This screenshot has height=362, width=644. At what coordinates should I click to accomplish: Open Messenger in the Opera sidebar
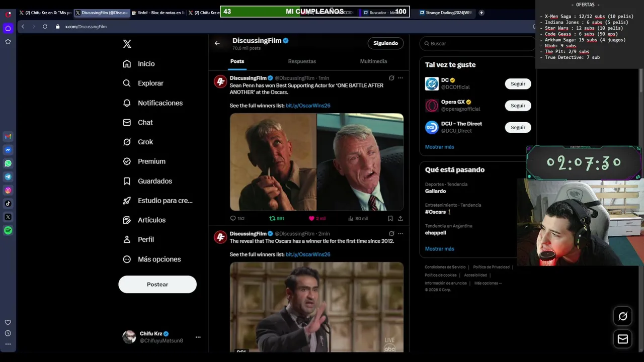8,150
